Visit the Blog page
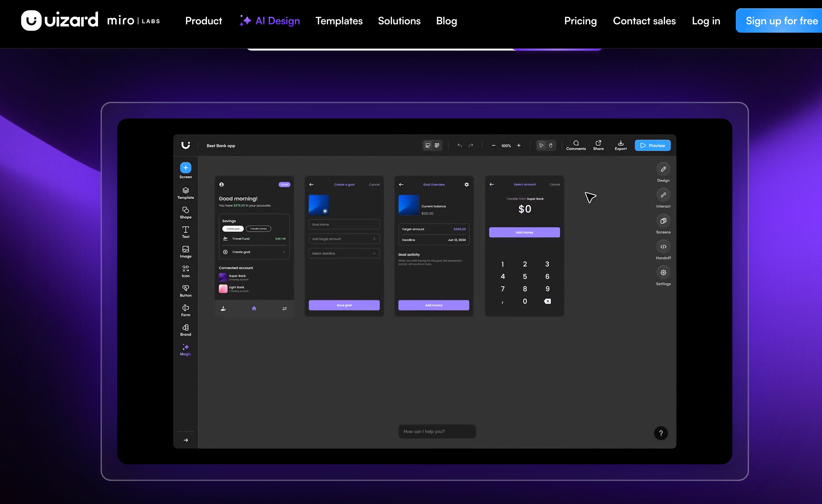822x504 pixels. pyautogui.click(x=446, y=21)
